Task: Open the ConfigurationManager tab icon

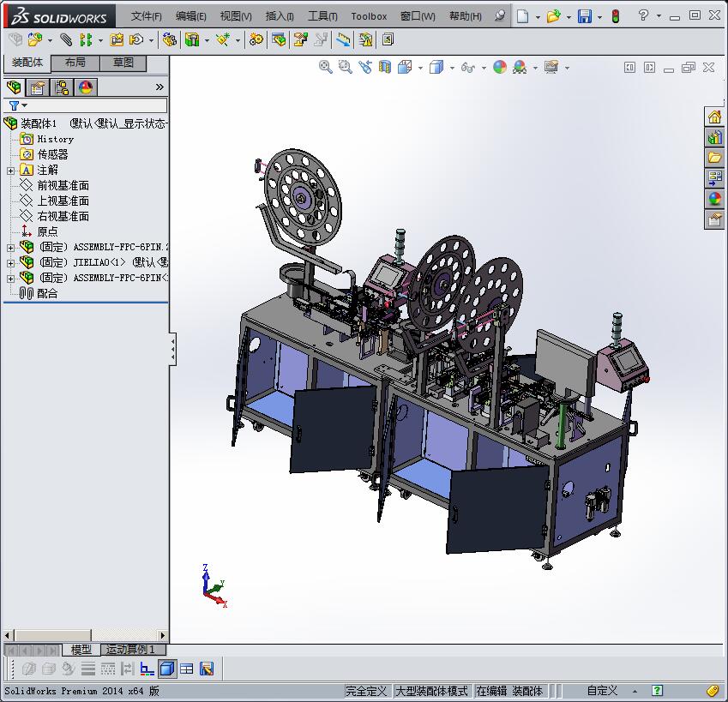Action: coord(61,87)
